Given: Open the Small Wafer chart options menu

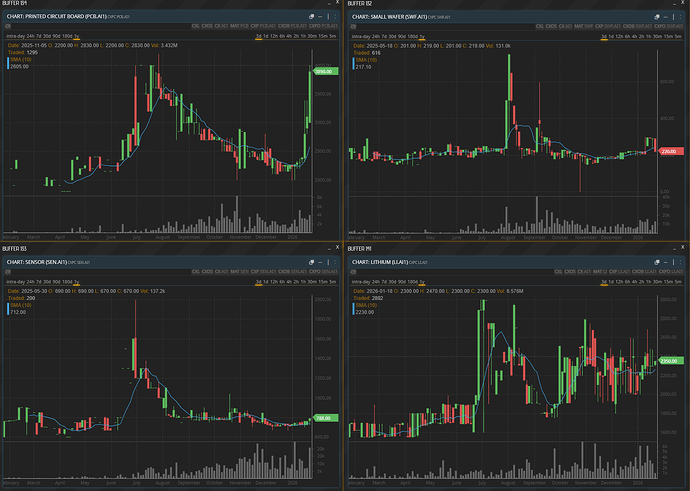Looking at the screenshot, I should click(x=680, y=18).
